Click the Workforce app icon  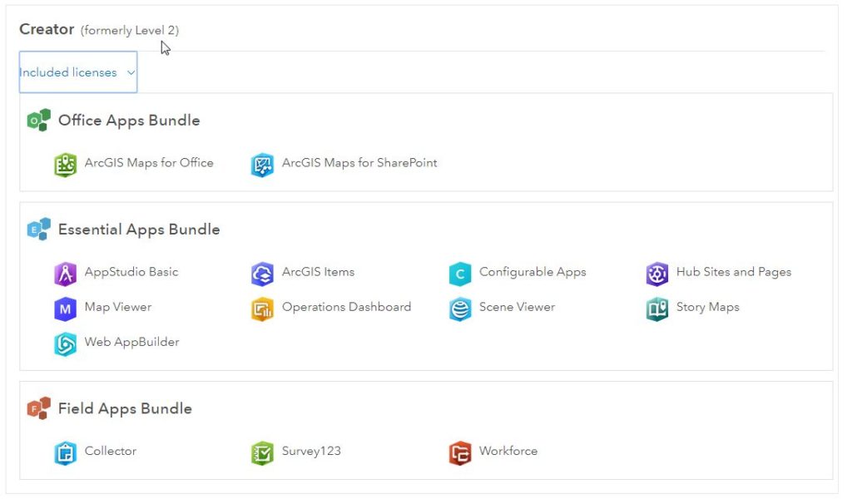460,453
